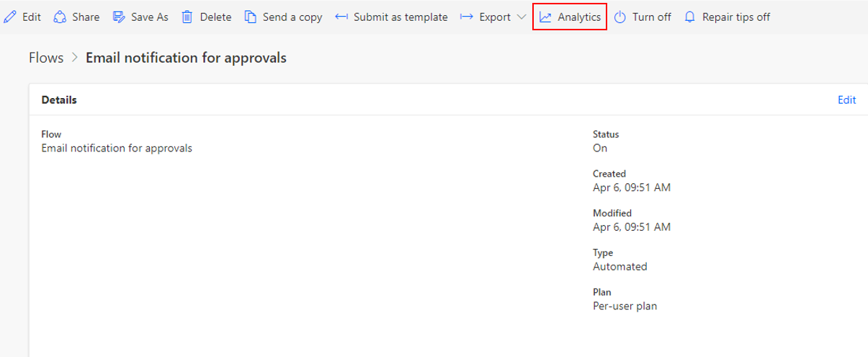Screen dimensions: 868x357
Task: Select the Export menu label
Action: pos(495,17)
